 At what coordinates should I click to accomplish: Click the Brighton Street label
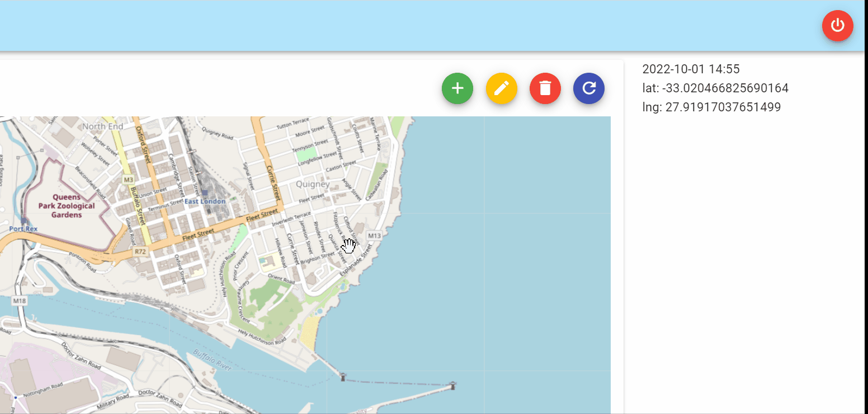point(319,259)
